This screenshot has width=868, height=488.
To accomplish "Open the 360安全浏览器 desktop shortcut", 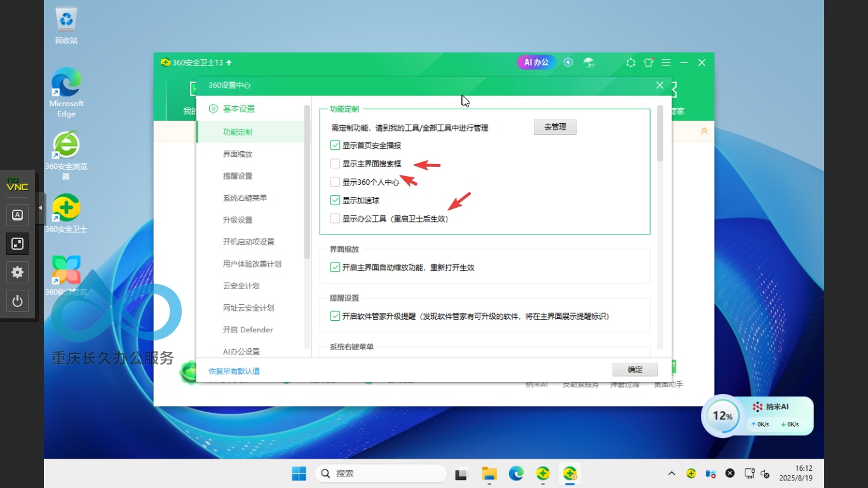I will pyautogui.click(x=66, y=155).
